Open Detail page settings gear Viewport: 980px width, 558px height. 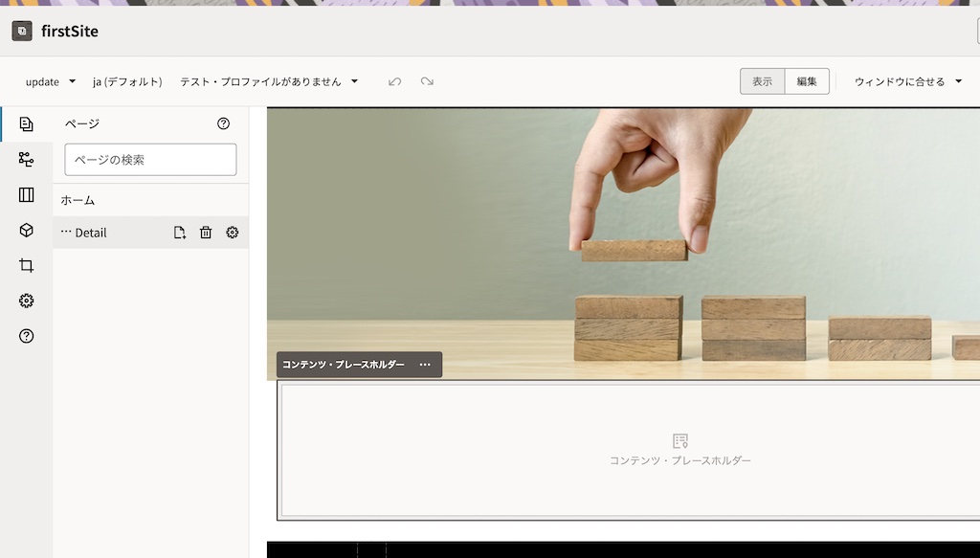(232, 233)
